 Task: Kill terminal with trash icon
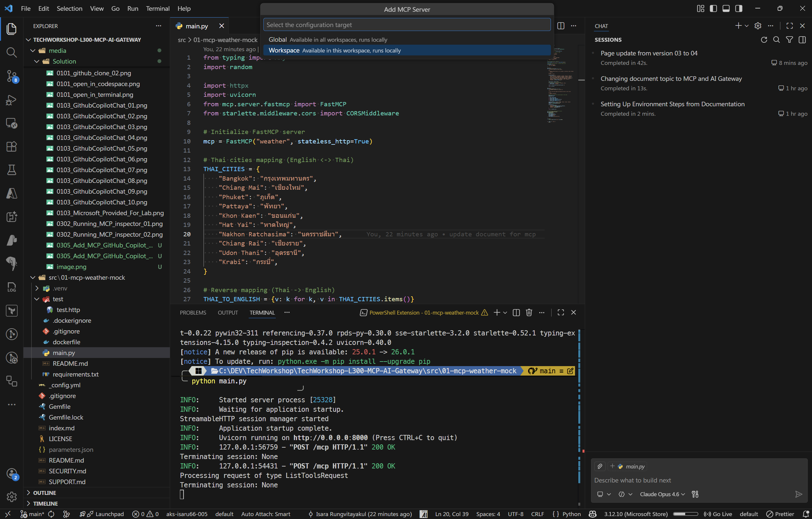point(529,313)
